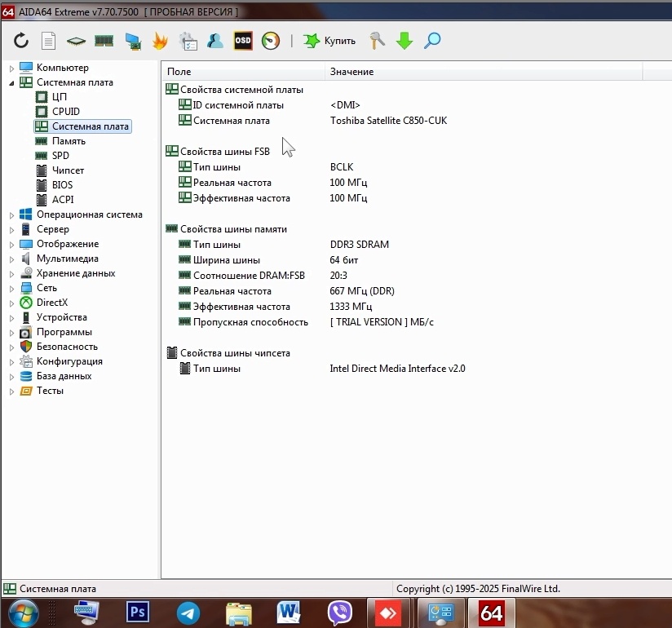672x628 pixels.
Task: Select the Toshiba Satellite C850-CUK value
Action: coord(388,121)
